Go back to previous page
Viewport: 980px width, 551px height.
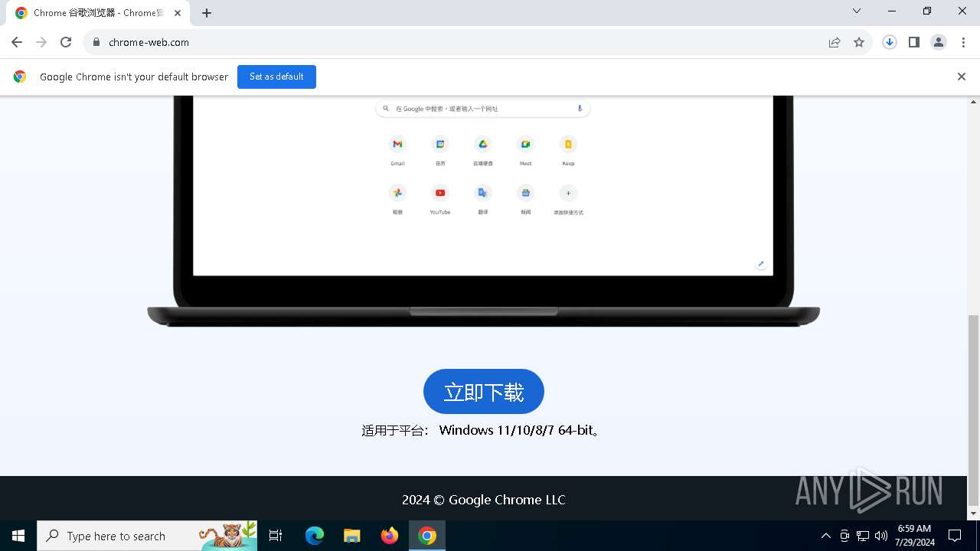click(17, 42)
